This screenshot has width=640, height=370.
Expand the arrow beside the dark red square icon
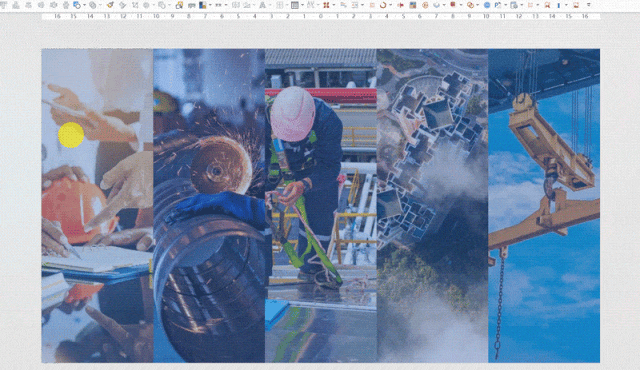[x=461, y=5]
